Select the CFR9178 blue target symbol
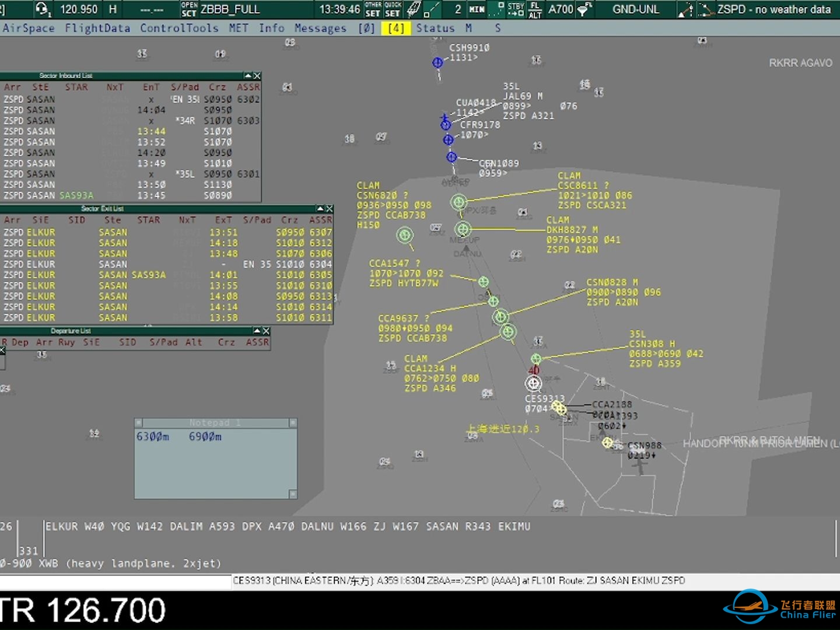This screenshot has height=630, width=840. pos(448,139)
